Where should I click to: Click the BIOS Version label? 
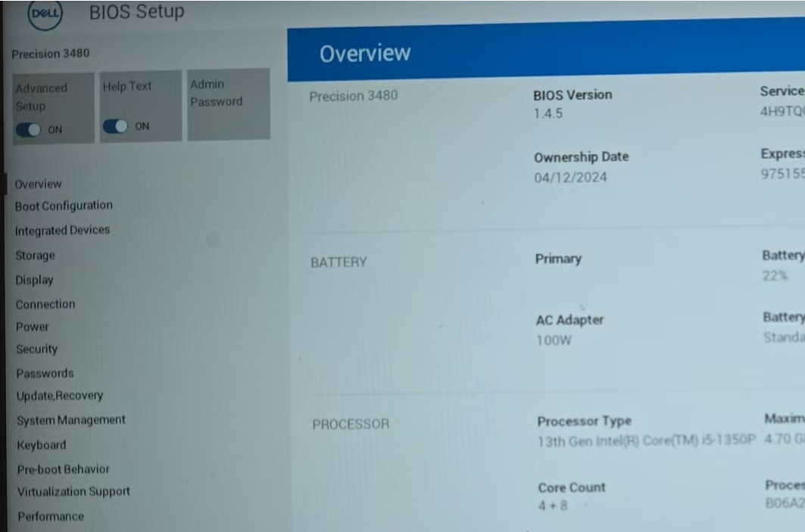point(573,95)
